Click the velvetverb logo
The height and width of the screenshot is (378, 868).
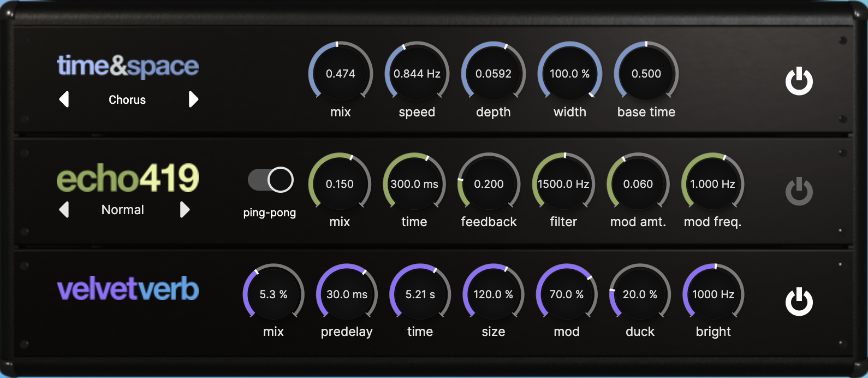point(128,289)
